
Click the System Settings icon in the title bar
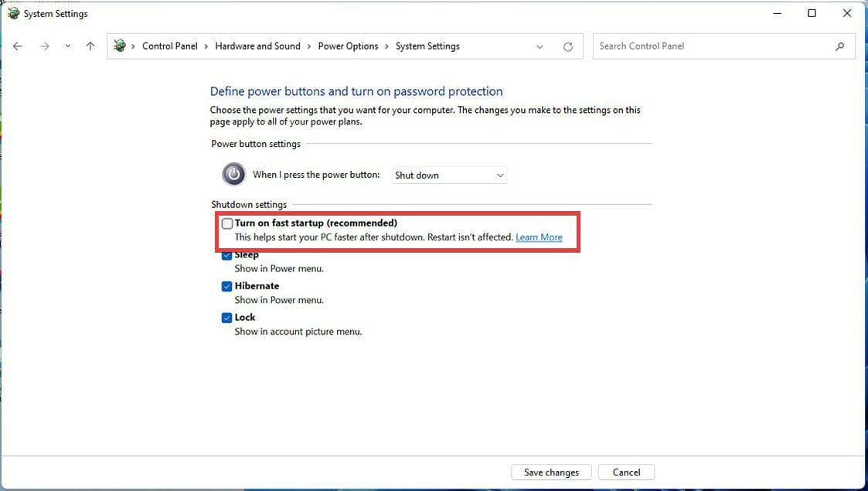click(12, 13)
